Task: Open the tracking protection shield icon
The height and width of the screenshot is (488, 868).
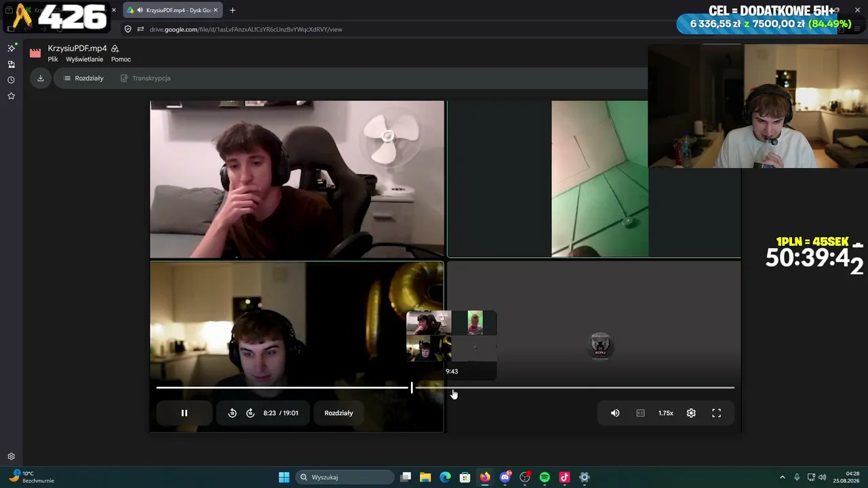Action: pyautogui.click(x=127, y=29)
